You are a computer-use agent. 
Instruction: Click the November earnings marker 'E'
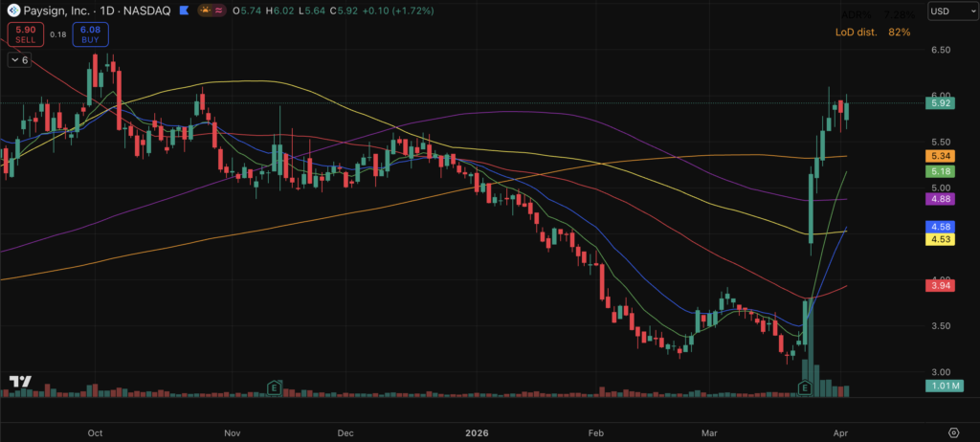(275, 387)
